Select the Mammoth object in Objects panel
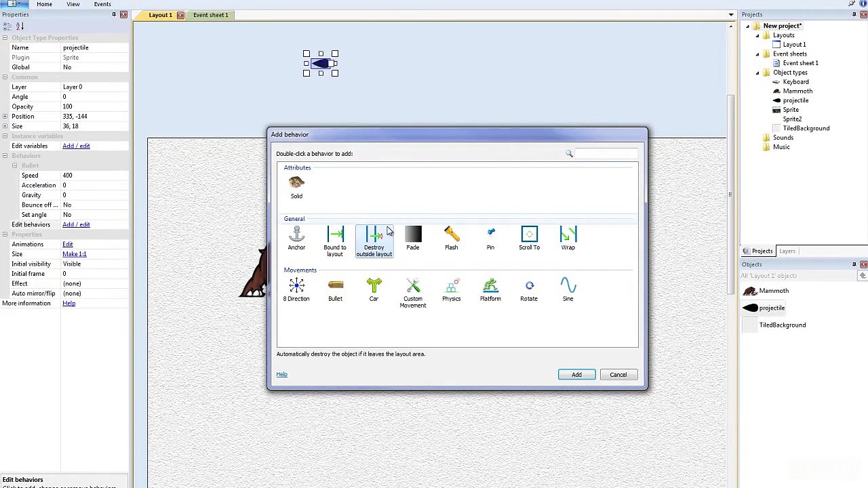868x488 pixels. pyautogui.click(x=766, y=291)
